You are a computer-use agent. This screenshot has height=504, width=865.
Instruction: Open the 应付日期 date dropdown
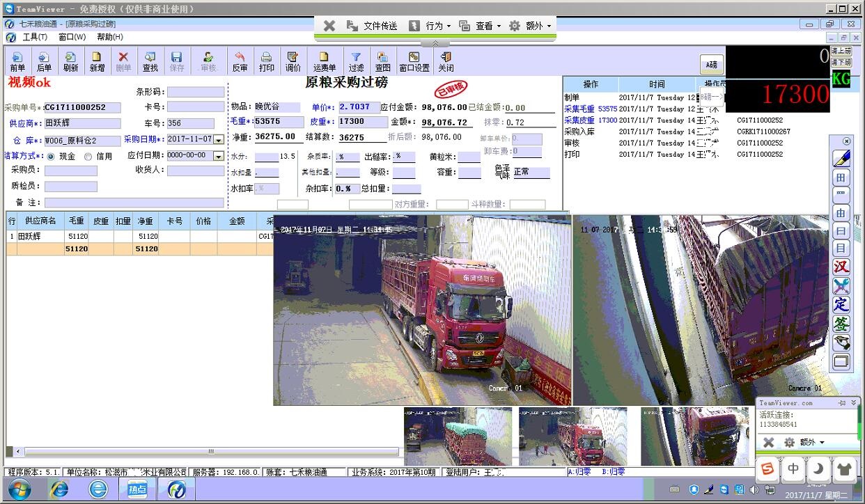click(x=219, y=155)
